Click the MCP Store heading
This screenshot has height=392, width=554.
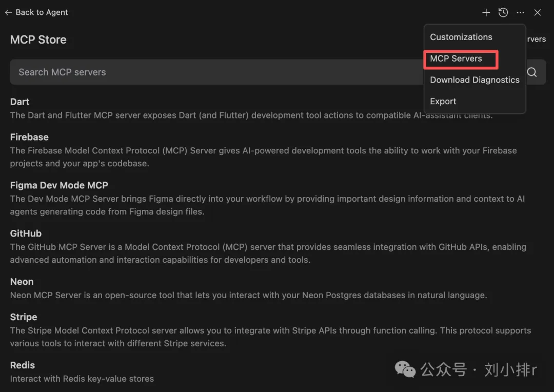(x=38, y=40)
